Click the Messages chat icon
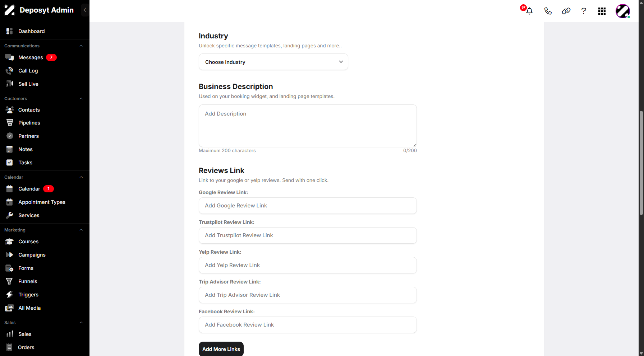Screen dimensions: 644x356 (x=10, y=57)
